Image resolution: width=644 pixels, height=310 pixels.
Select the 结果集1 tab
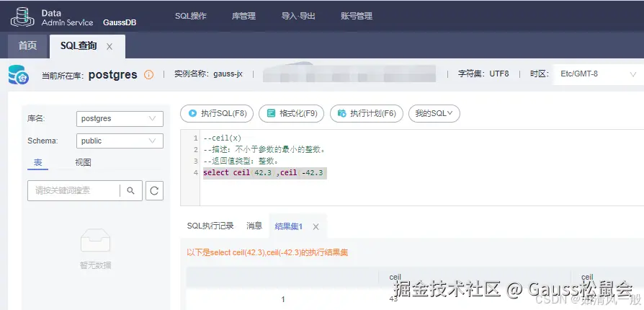(288, 226)
